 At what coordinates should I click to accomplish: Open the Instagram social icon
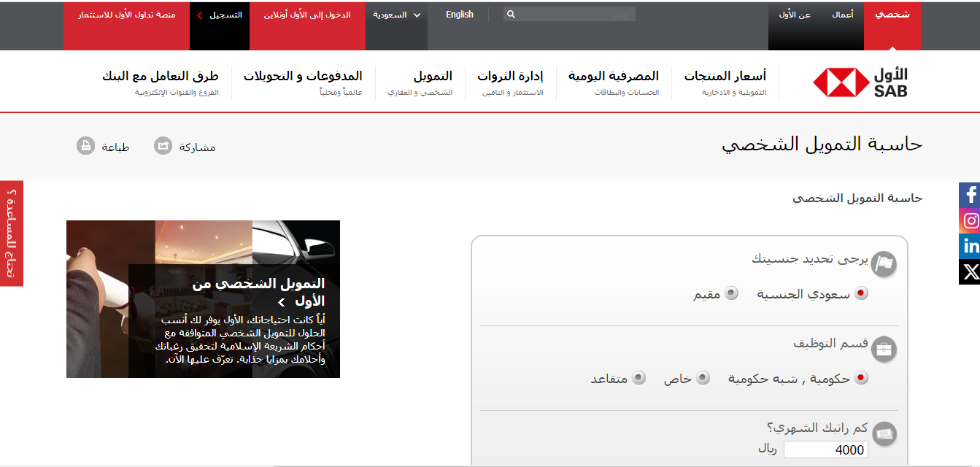[970, 220]
